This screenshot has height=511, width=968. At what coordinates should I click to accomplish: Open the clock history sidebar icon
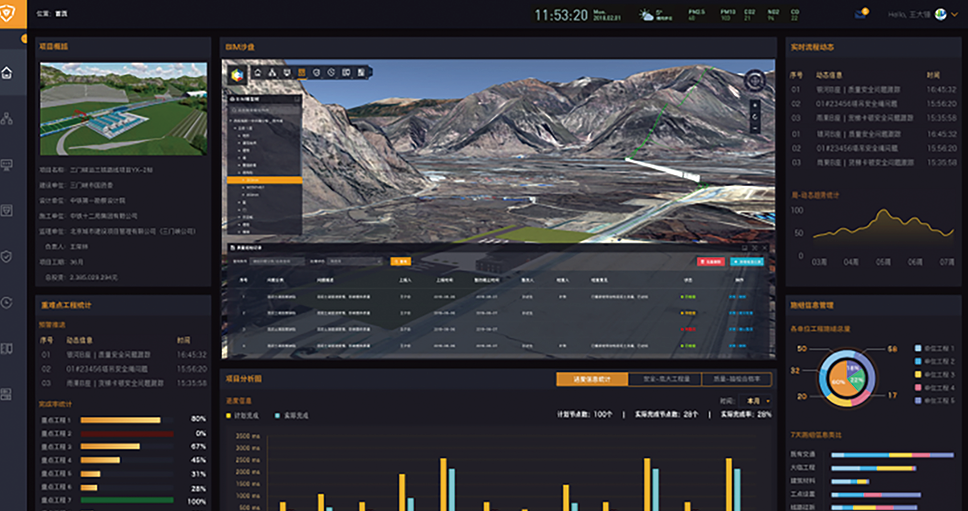point(8,302)
